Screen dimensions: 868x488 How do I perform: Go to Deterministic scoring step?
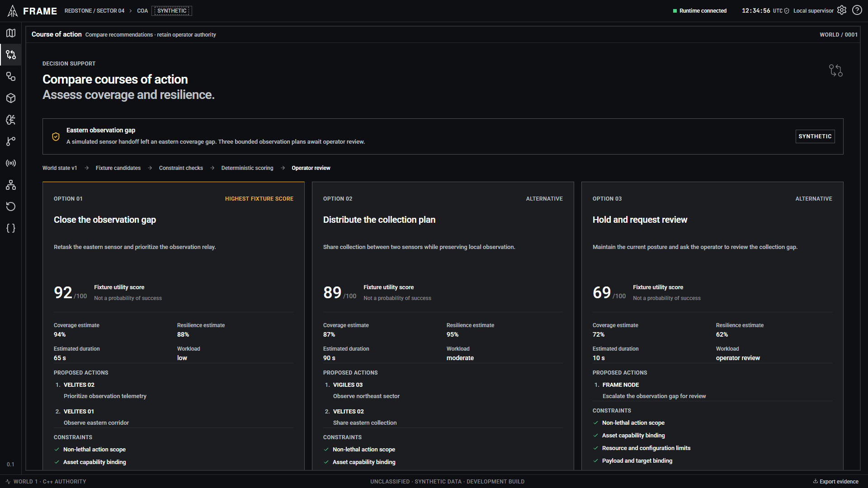pos(247,168)
